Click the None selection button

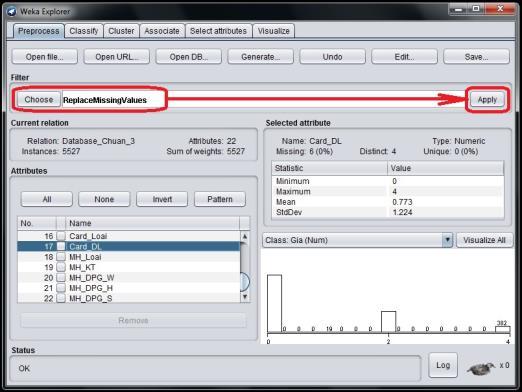(104, 199)
